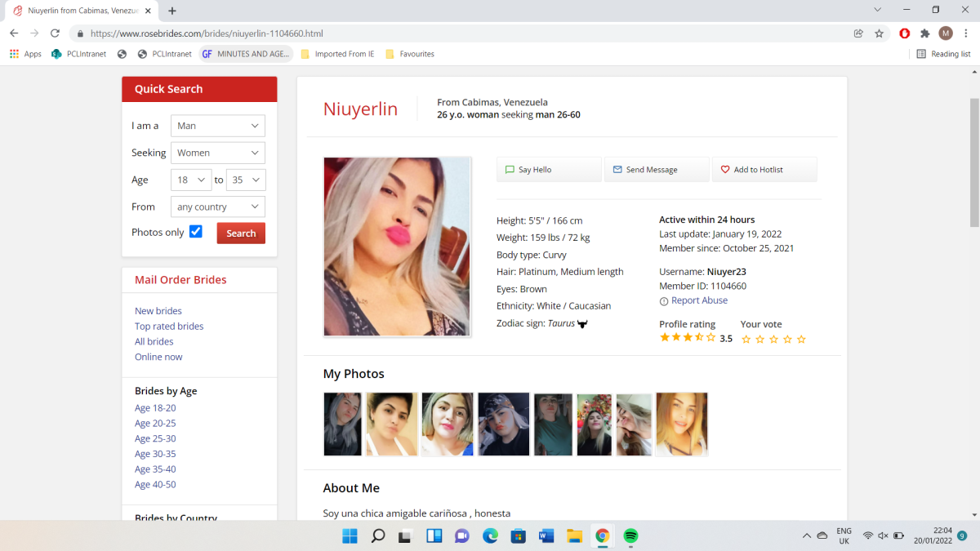Open Microsoft Word from the taskbar

pos(546,535)
